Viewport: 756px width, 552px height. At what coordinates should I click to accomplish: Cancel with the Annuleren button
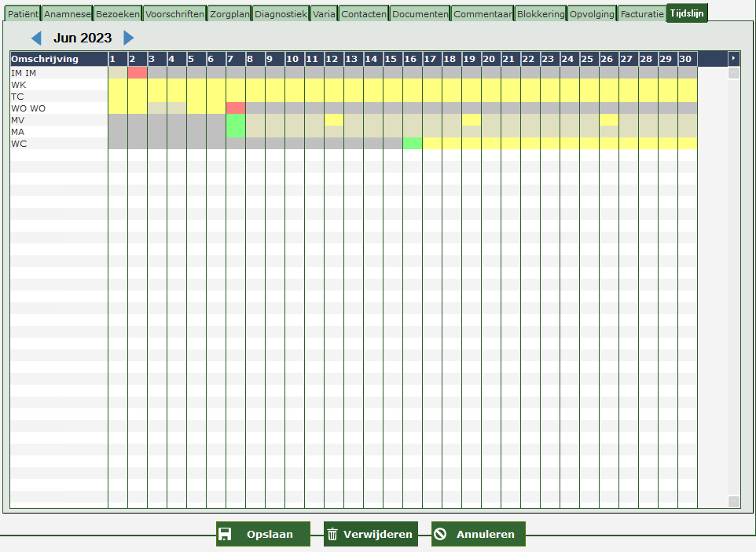(x=478, y=534)
